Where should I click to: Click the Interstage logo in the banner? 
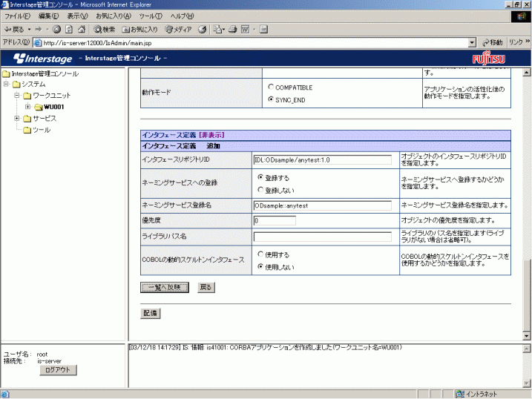(x=43, y=59)
